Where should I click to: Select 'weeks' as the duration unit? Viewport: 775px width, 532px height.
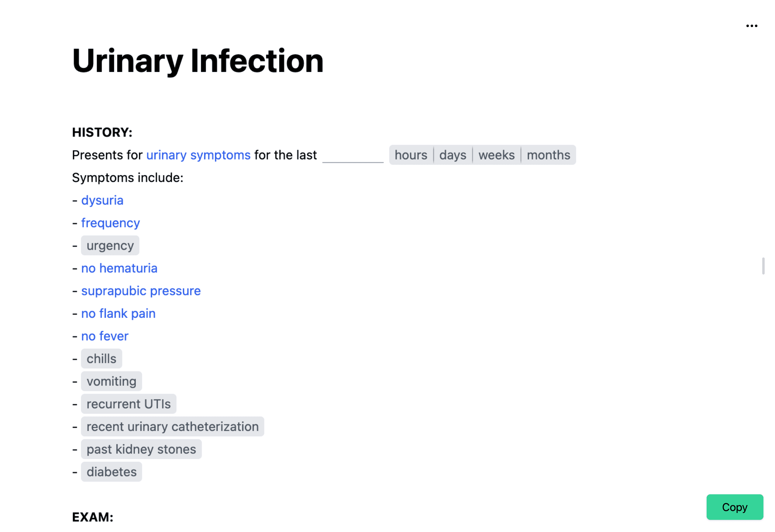pos(496,155)
